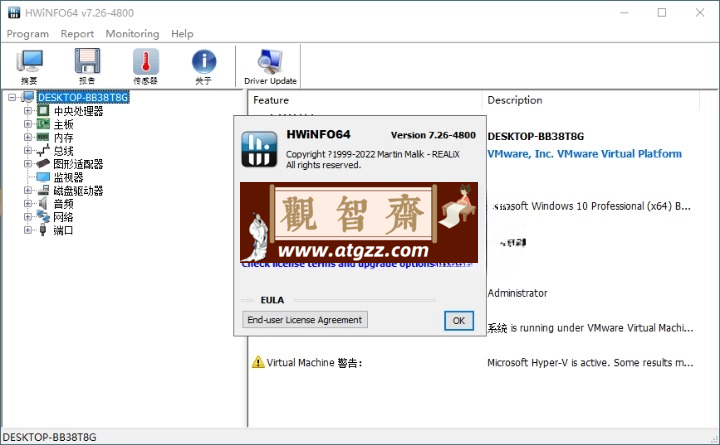Click the status bar DESKTOP-BB38T8G text
The image size is (720, 445).
(49, 437)
